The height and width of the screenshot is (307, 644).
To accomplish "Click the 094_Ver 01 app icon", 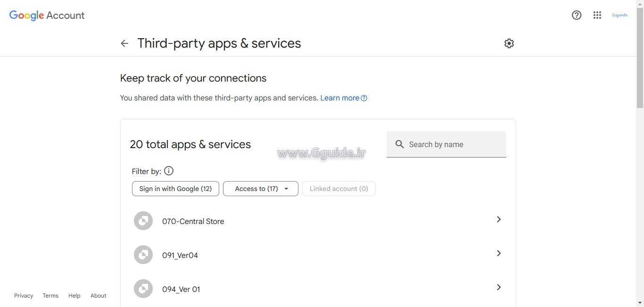I will coord(143,289).
